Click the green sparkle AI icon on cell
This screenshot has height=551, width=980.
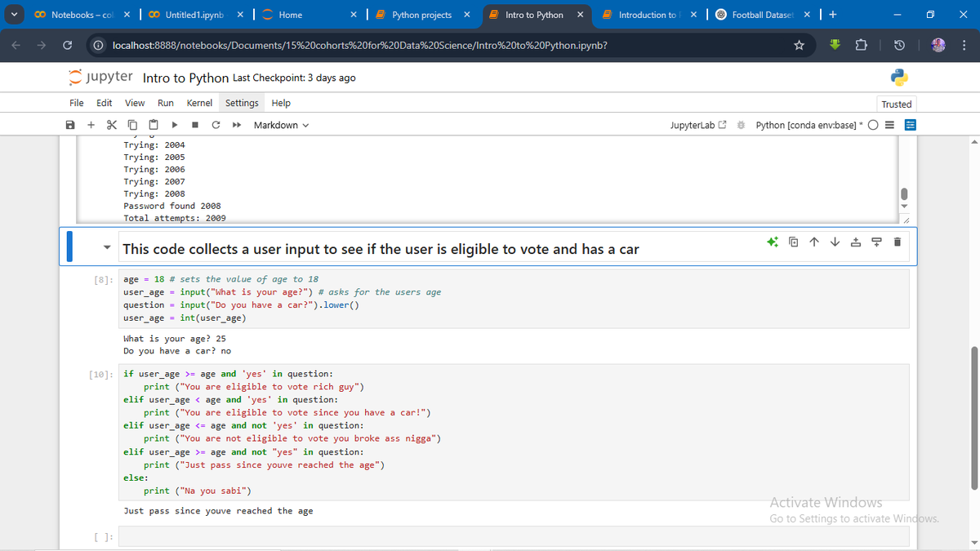tap(773, 242)
